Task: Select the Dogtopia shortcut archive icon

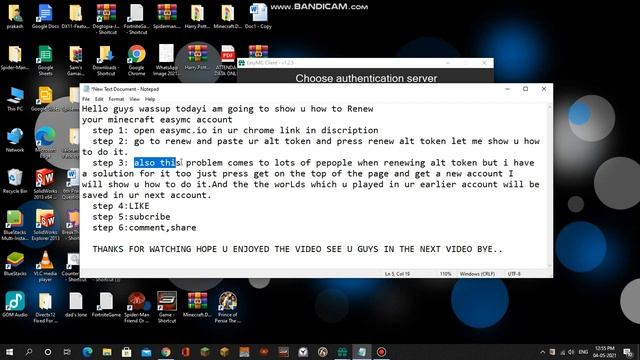Action: click(x=106, y=19)
